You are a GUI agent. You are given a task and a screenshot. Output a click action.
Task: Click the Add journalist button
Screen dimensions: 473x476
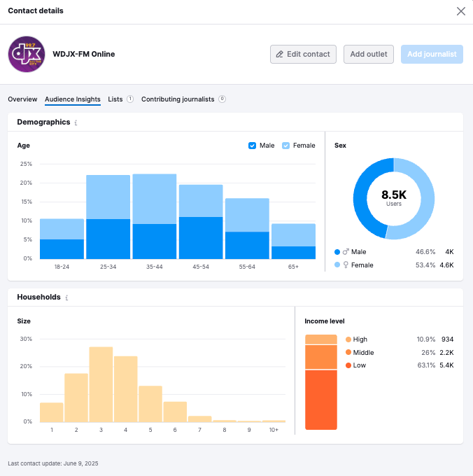432,55
